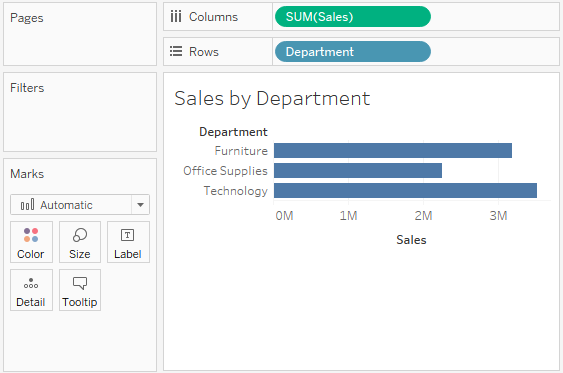This screenshot has height=373, width=563.
Task: Click the bar chart icon beside Automatic
Action: (28, 205)
